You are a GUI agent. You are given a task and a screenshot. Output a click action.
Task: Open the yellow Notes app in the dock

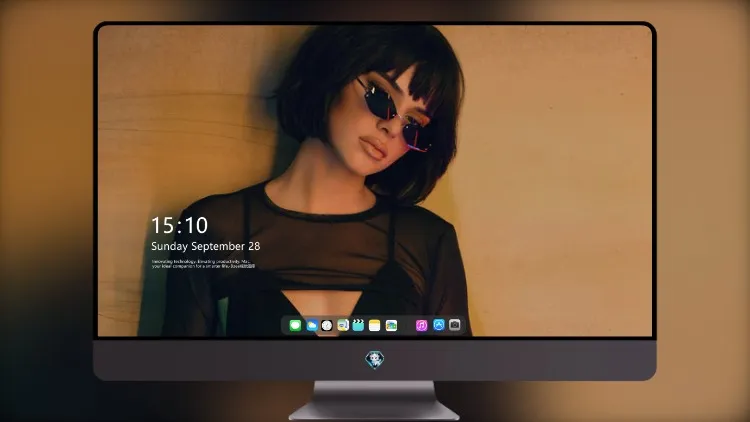coord(375,325)
